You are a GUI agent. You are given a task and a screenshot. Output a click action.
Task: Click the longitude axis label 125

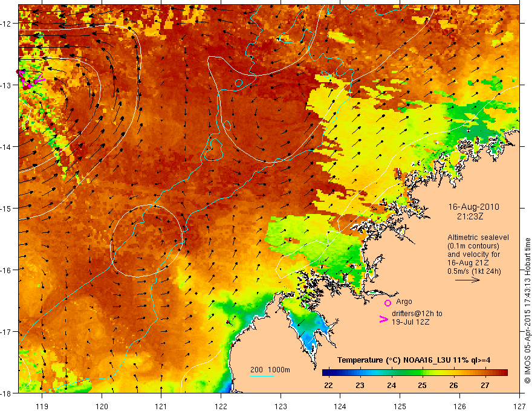pos(400,406)
